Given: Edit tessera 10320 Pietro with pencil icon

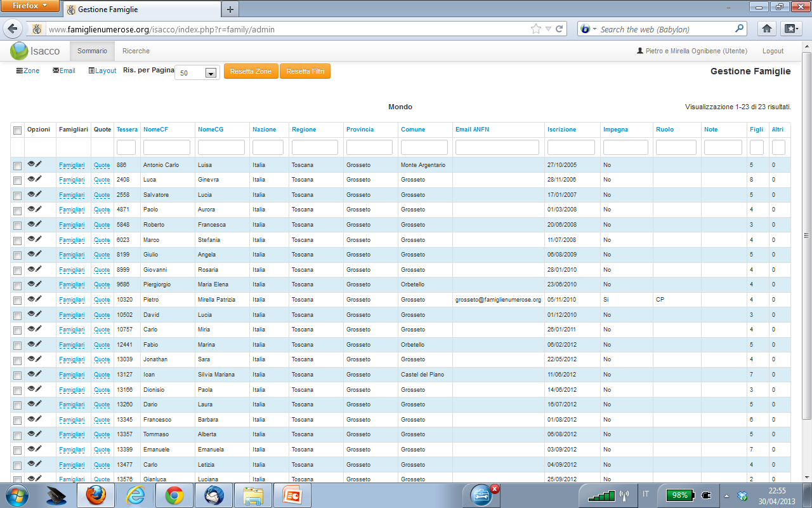Looking at the screenshot, I should tap(39, 298).
